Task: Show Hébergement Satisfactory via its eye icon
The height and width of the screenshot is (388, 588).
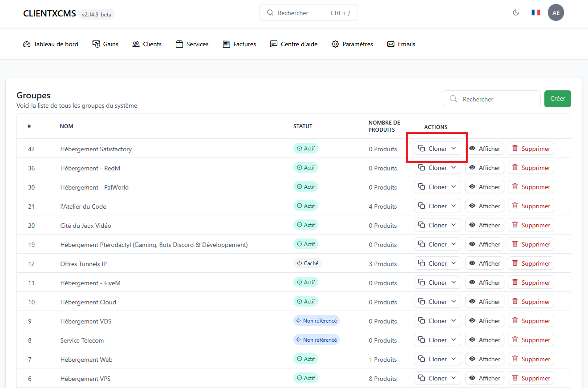Action: (472, 149)
